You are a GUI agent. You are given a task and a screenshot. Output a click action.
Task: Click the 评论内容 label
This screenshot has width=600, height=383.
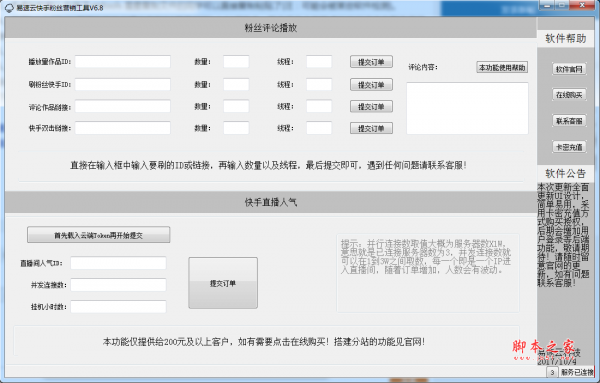(423, 67)
